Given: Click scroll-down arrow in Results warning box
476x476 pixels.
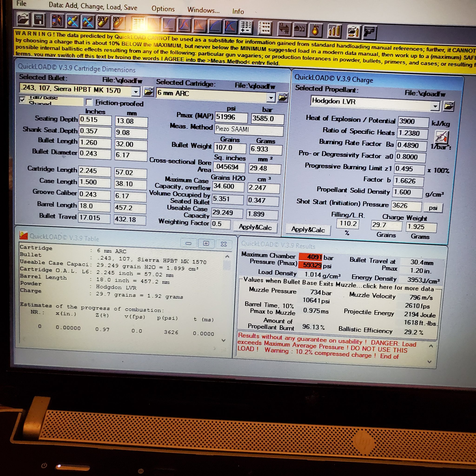Looking at the screenshot, I should (x=429, y=362).
